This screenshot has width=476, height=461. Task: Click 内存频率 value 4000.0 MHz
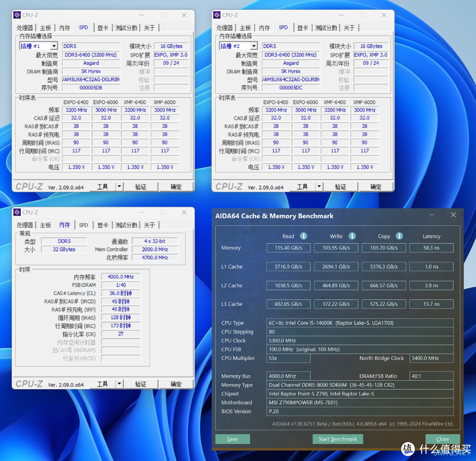pyautogui.click(x=121, y=277)
